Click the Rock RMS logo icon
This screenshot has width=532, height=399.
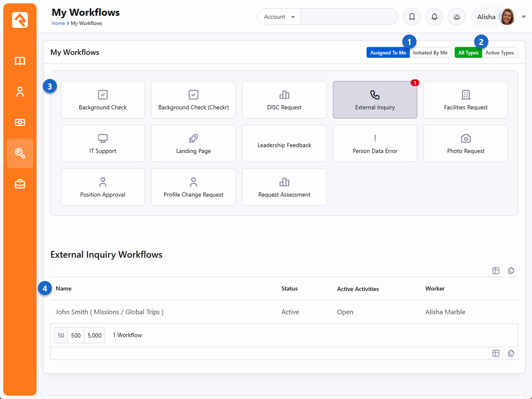pyautogui.click(x=20, y=20)
